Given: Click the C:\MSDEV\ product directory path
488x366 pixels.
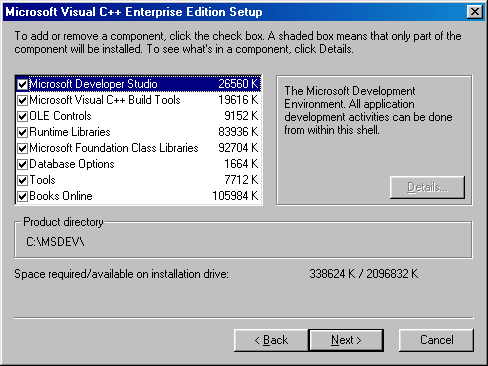Looking at the screenshot, I should tap(55, 242).
